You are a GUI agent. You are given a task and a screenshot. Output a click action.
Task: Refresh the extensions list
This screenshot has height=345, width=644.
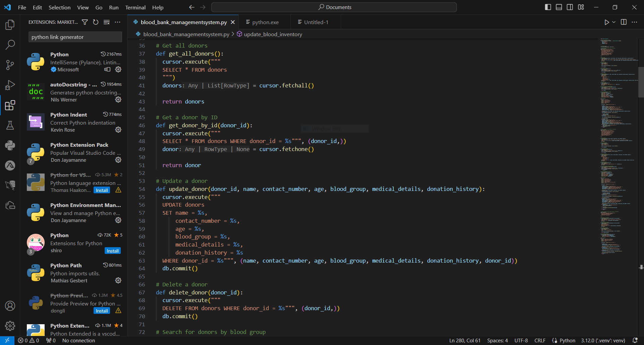pos(96,22)
